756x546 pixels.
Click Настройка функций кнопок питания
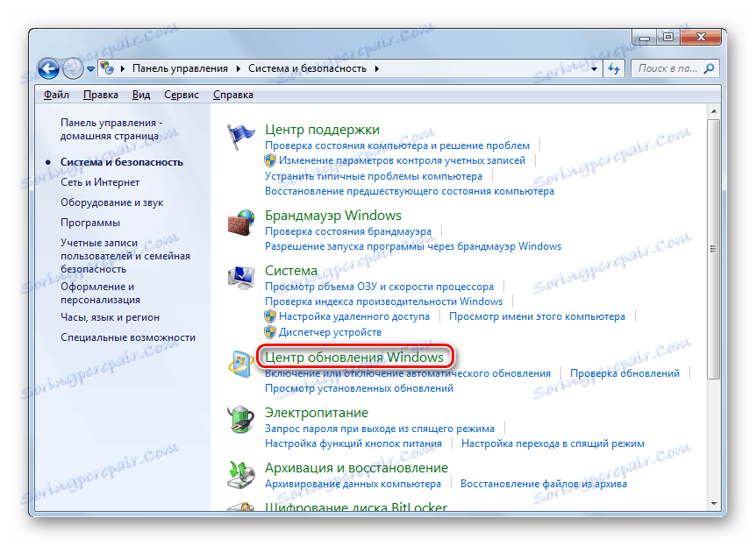[x=353, y=443]
